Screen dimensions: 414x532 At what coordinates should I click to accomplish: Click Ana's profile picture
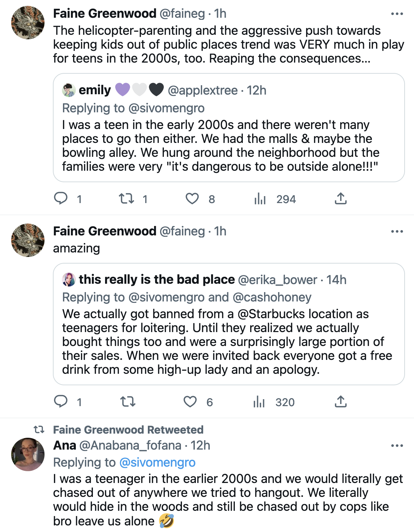point(28,454)
